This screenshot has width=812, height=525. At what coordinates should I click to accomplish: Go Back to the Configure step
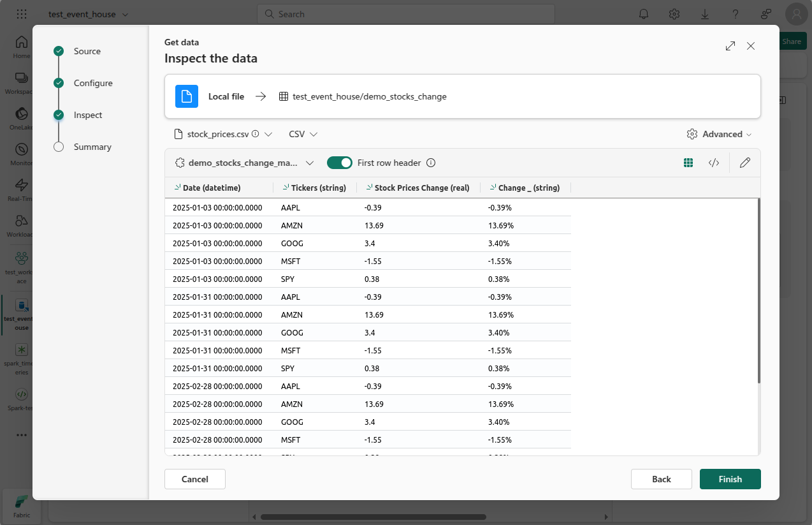pyautogui.click(x=661, y=479)
